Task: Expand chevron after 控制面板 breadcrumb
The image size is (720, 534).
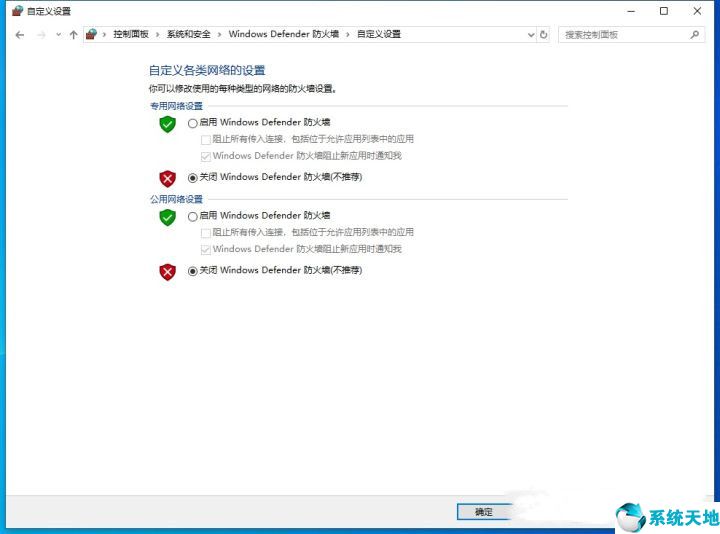Action: click(x=158, y=35)
